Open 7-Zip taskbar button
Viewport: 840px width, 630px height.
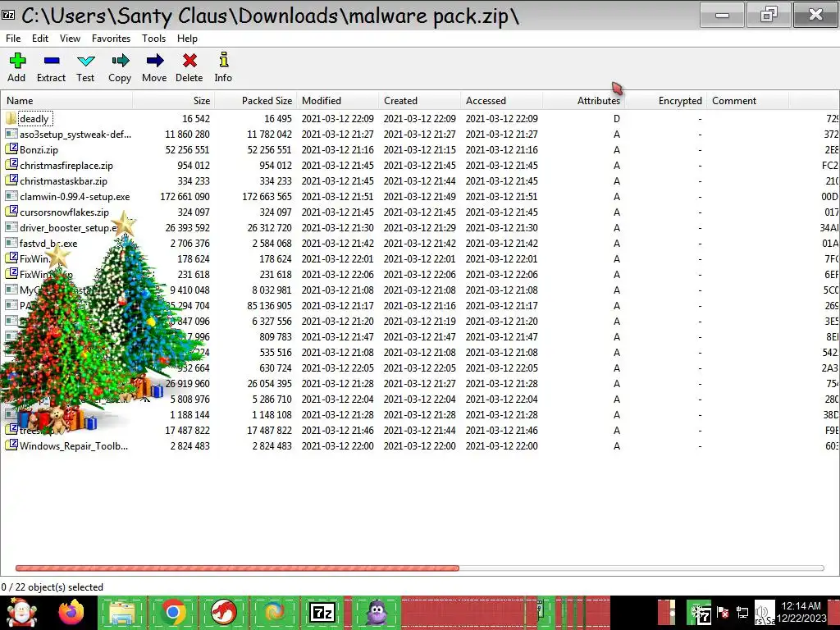[322, 612]
